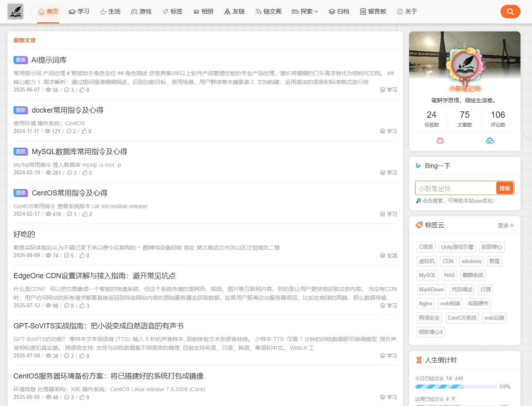The image size is (532, 406).
Task: Click the 学习 category icon on AI提示词库 article
Action: [x=382, y=90]
